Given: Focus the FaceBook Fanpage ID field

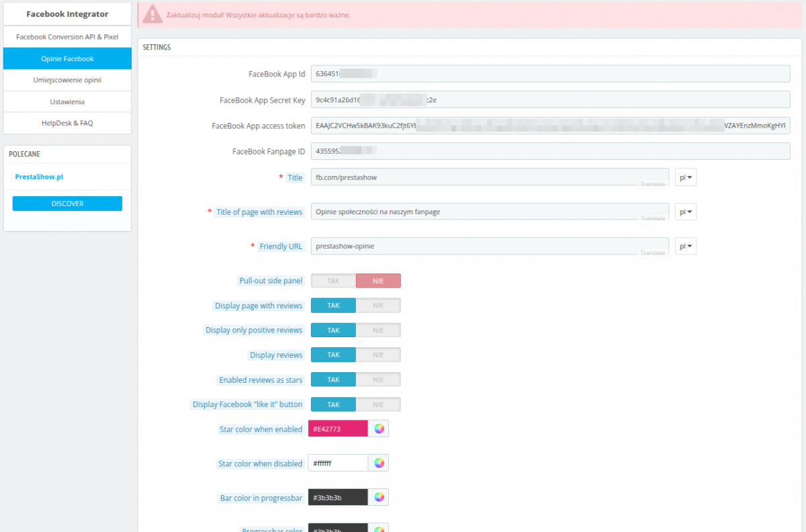Looking at the screenshot, I should coord(550,152).
